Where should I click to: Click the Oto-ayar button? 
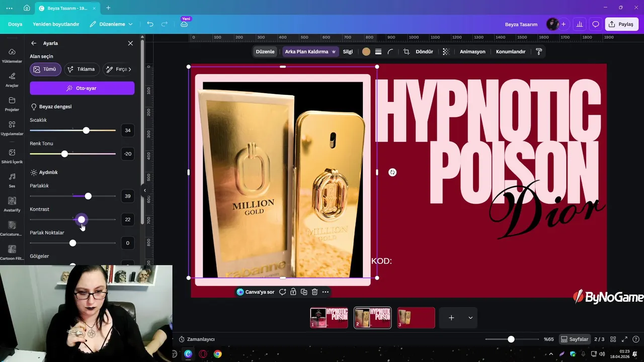point(82,88)
